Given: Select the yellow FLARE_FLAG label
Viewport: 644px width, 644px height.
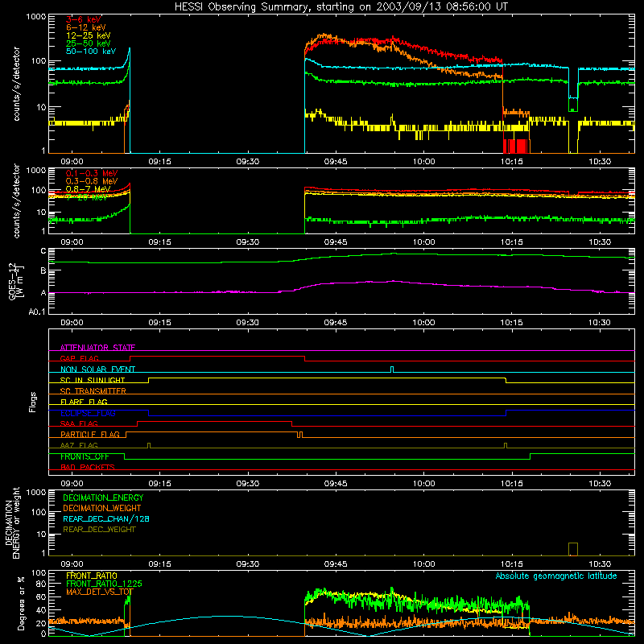Looking at the screenshot, I should 84,402.
